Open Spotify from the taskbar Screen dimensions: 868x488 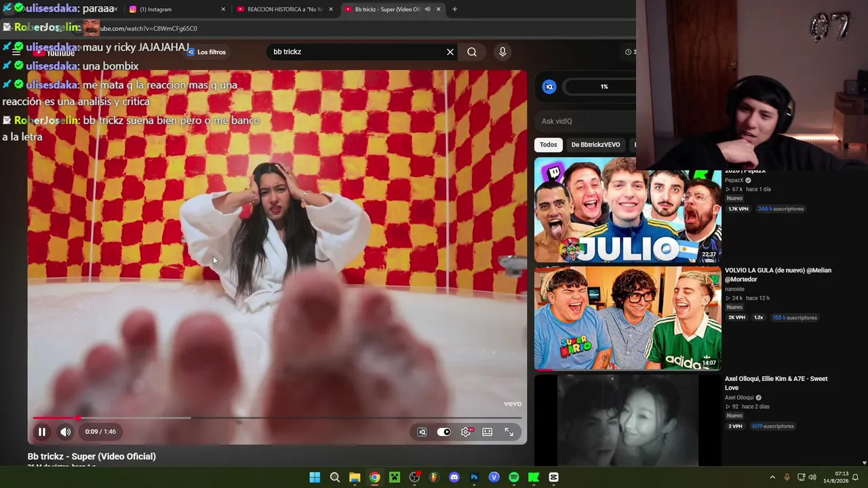coord(514,477)
